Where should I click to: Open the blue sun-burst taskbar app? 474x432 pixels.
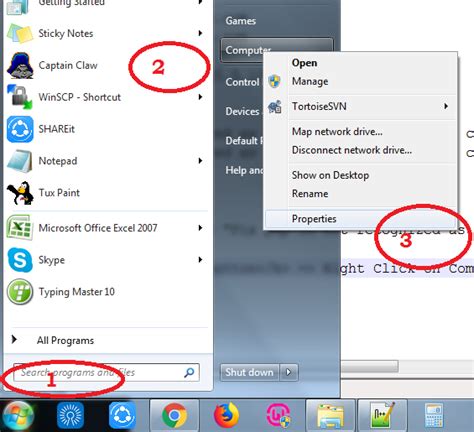pos(70,415)
